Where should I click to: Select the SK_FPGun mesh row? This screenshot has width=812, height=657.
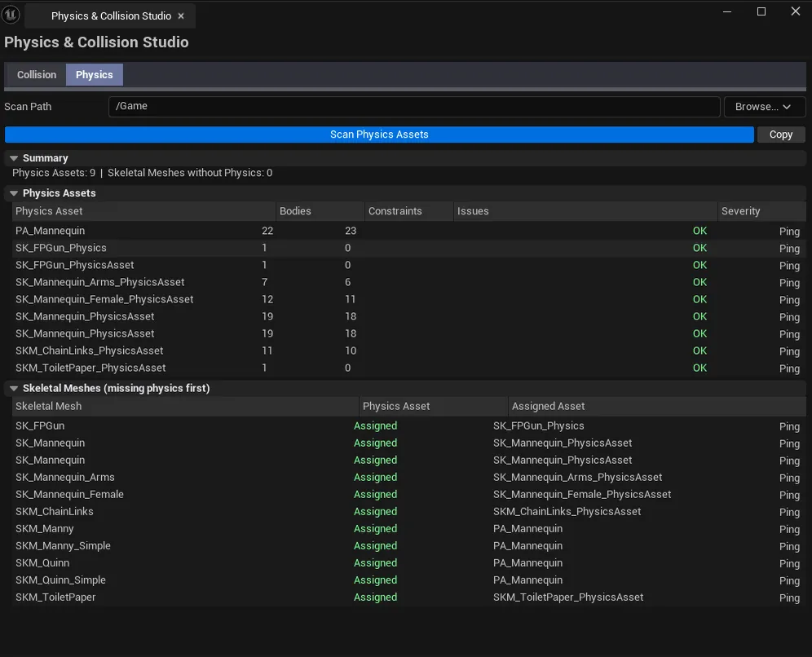pos(409,426)
